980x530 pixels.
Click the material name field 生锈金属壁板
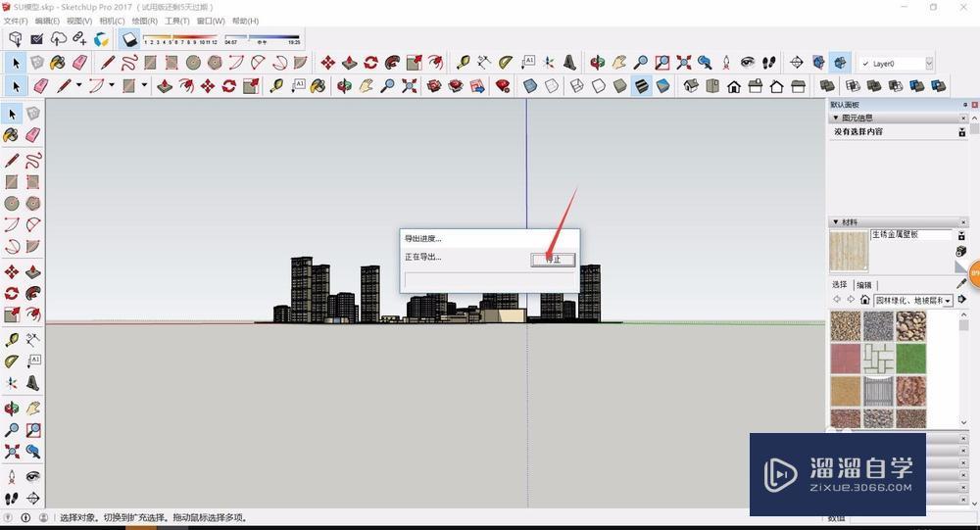[x=910, y=234]
